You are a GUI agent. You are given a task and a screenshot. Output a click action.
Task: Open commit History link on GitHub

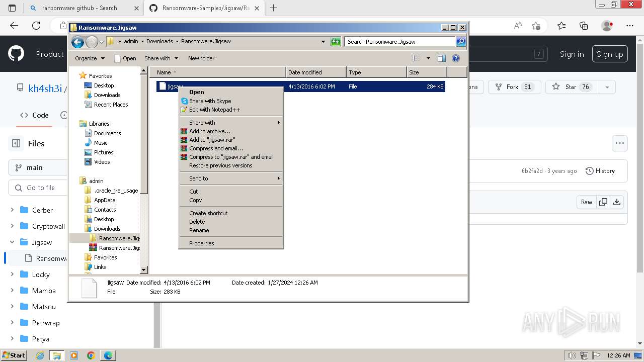coord(600,171)
